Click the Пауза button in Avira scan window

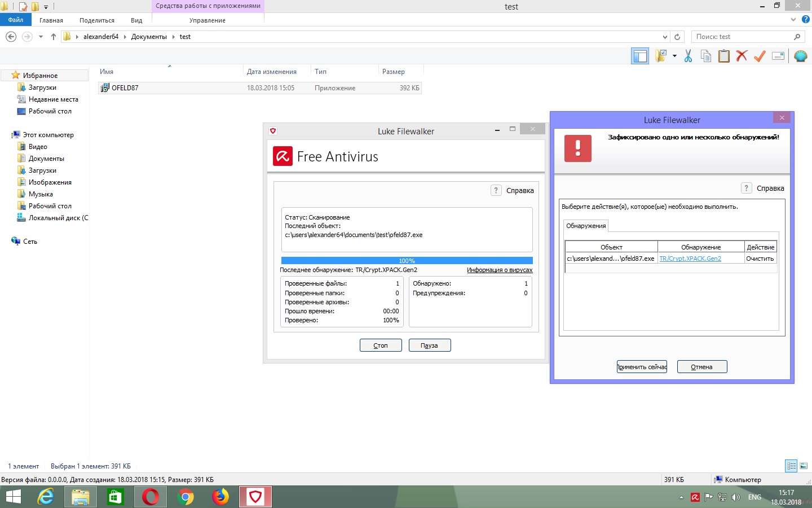(429, 345)
